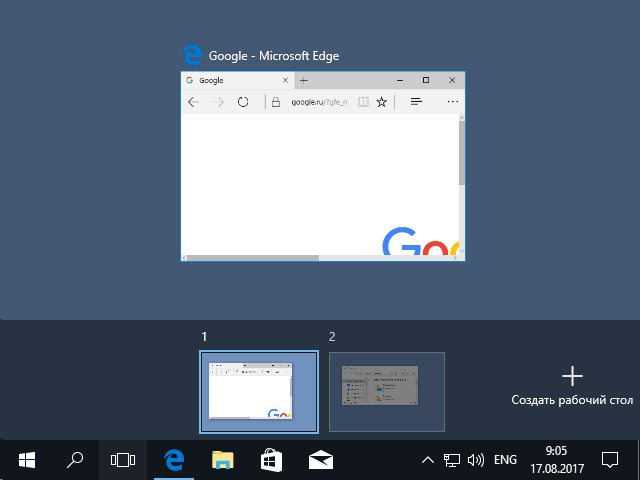Click the Edge vertical scrollbar thumb
Image resolution: width=640 pixels, height=480 pixels.
[x=462, y=153]
